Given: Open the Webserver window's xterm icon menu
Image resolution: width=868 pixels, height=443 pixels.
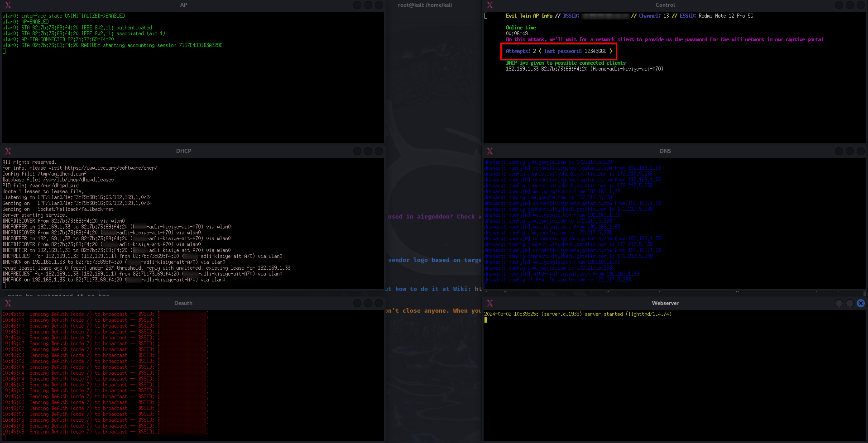Looking at the screenshot, I should pos(489,303).
